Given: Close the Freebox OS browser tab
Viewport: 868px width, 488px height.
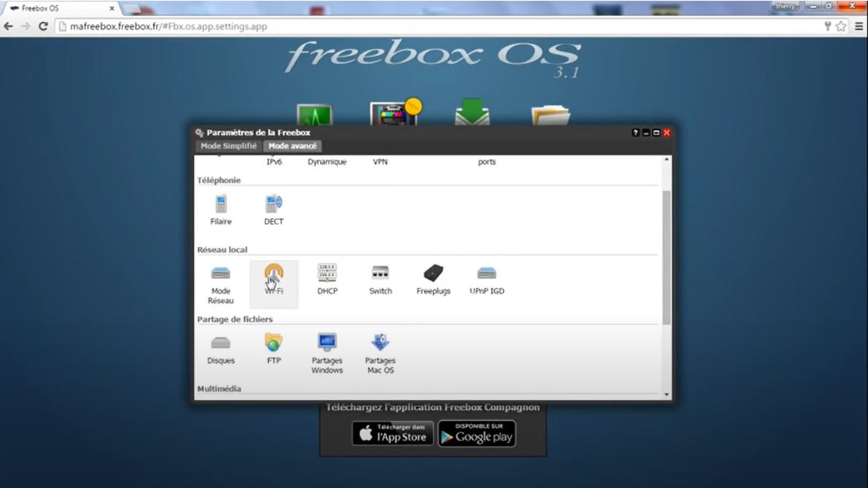Looking at the screenshot, I should [x=112, y=8].
